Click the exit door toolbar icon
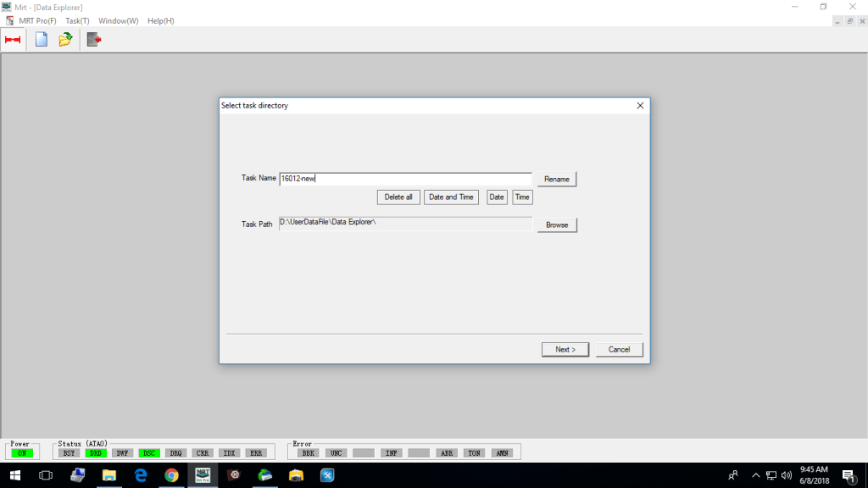This screenshot has width=868, height=488. pos(94,40)
